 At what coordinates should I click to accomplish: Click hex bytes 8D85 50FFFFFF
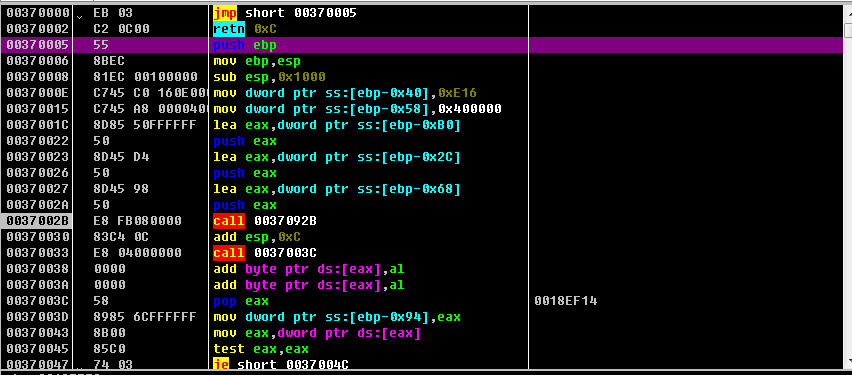click(146, 125)
